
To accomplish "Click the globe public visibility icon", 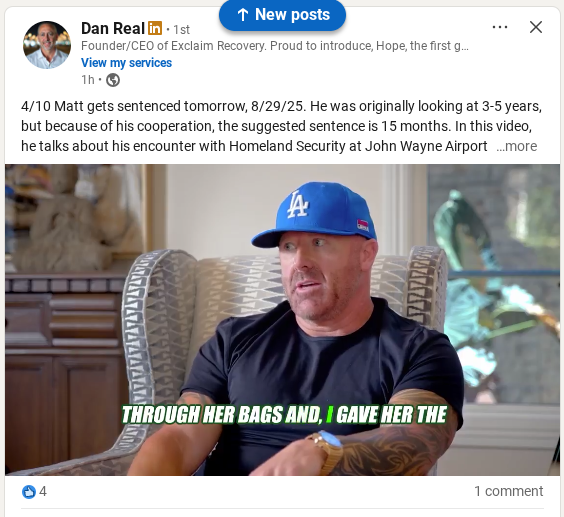I will pyautogui.click(x=113, y=80).
